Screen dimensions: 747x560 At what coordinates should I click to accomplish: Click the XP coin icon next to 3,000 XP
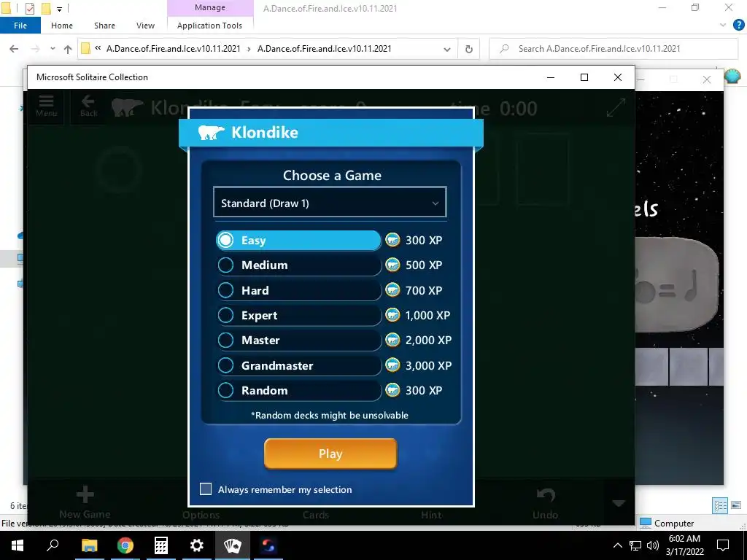[x=392, y=365]
